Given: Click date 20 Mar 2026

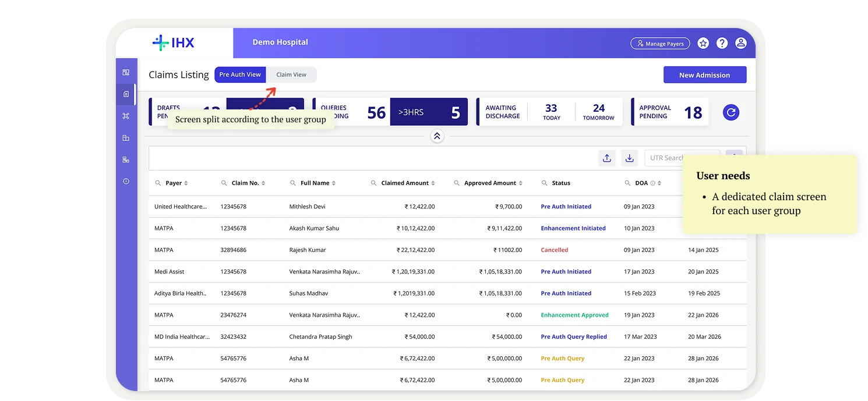Looking at the screenshot, I should [704, 337].
